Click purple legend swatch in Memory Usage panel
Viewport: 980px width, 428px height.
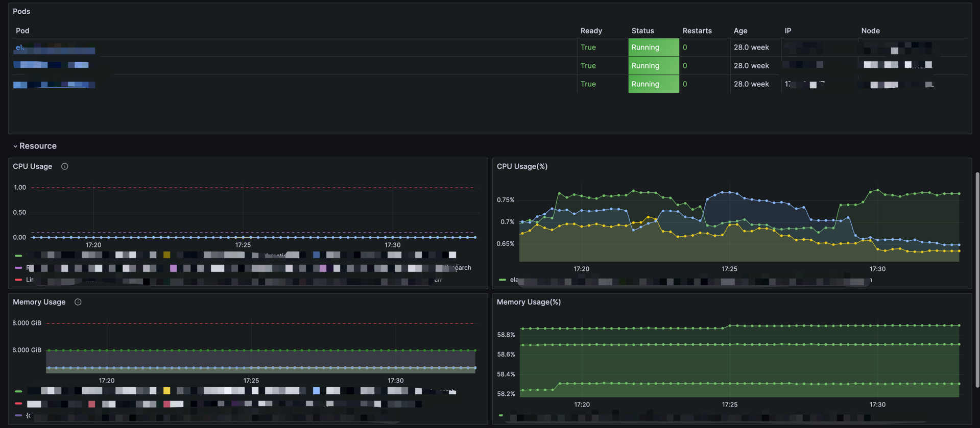click(18, 415)
